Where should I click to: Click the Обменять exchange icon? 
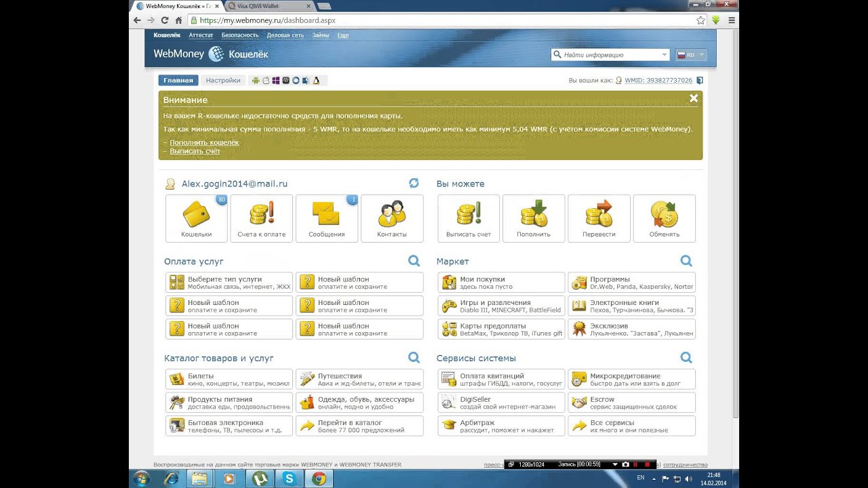(x=664, y=218)
